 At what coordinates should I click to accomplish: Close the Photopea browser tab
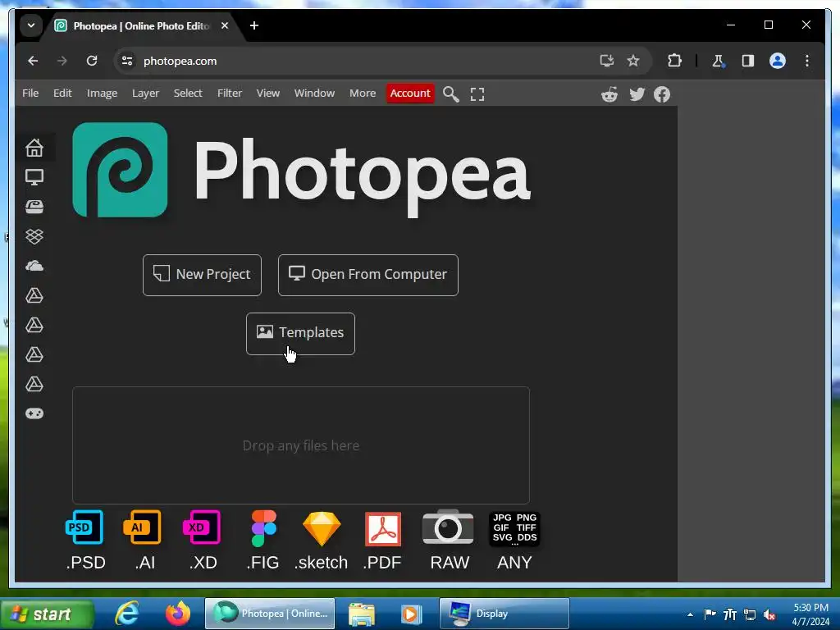225,25
